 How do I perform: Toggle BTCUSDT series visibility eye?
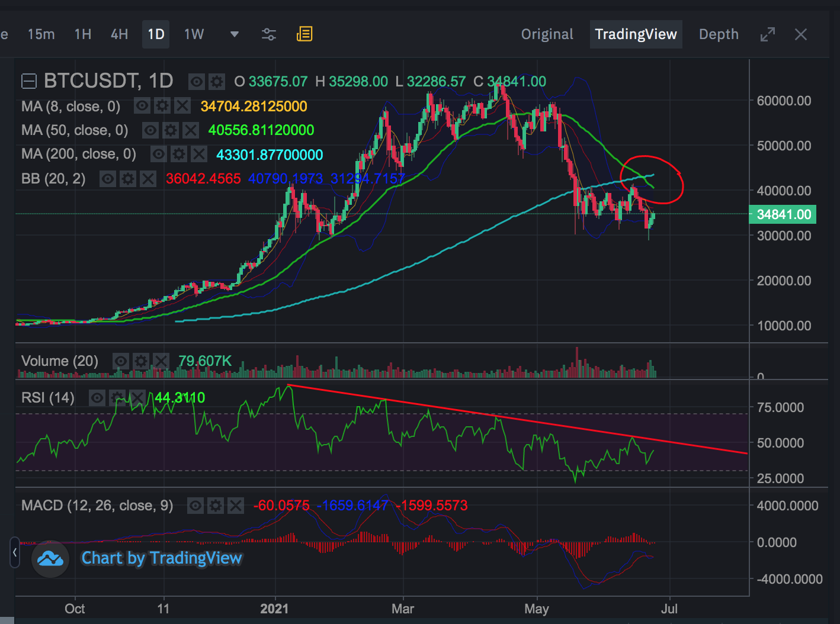(197, 81)
